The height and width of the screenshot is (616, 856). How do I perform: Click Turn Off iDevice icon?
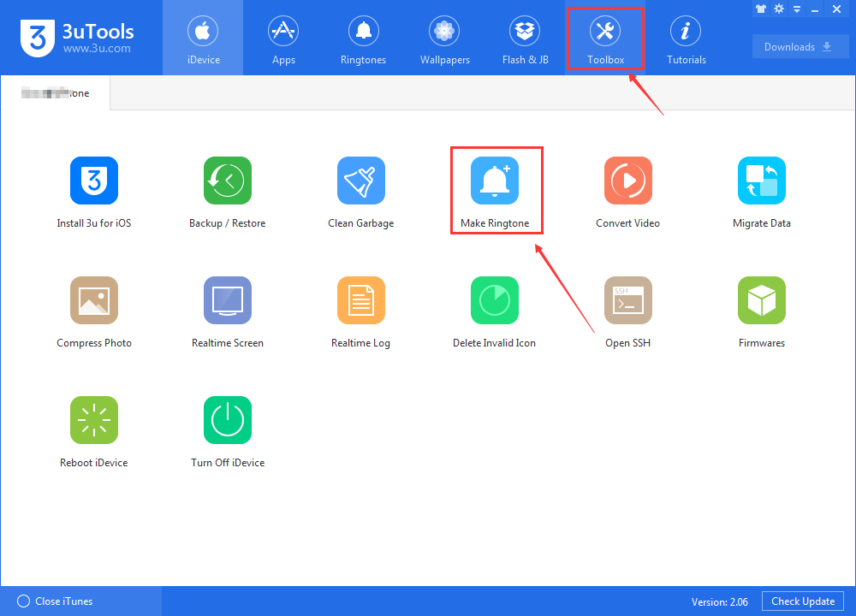click(x=227, y=420)
